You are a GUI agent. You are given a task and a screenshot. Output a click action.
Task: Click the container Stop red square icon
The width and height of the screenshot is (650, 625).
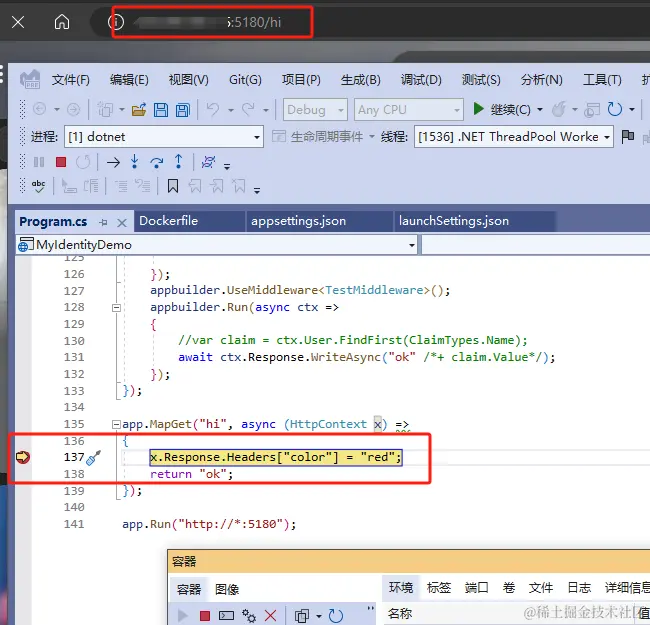[205, 616]
